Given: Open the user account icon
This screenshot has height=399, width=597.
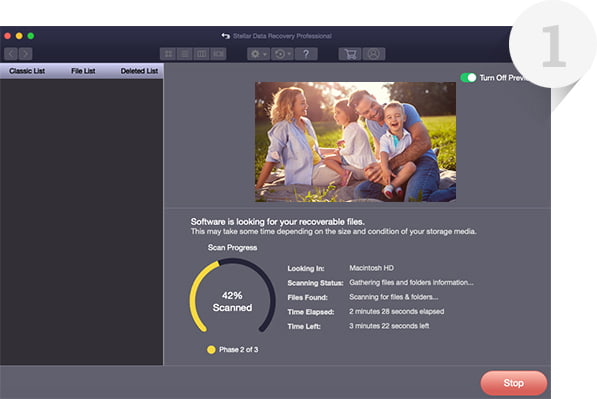Looking at the screenshot, I should pyautogui.click(x=374, y=54).
